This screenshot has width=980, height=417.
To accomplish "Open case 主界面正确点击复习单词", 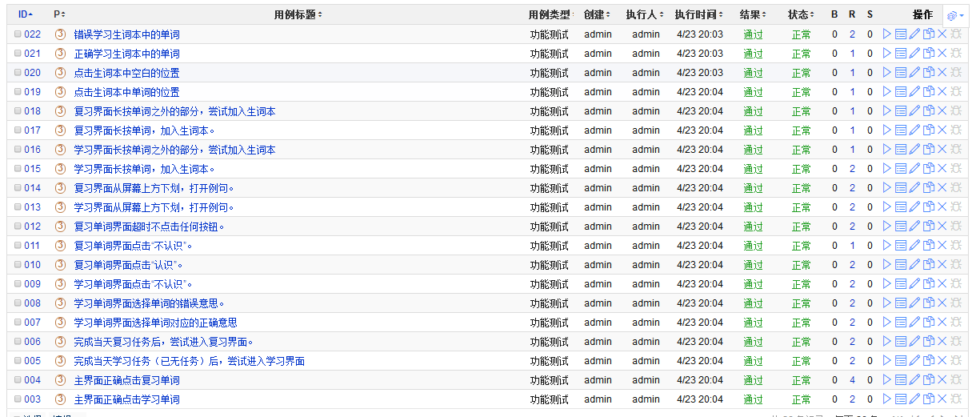I will pos(127,380).
